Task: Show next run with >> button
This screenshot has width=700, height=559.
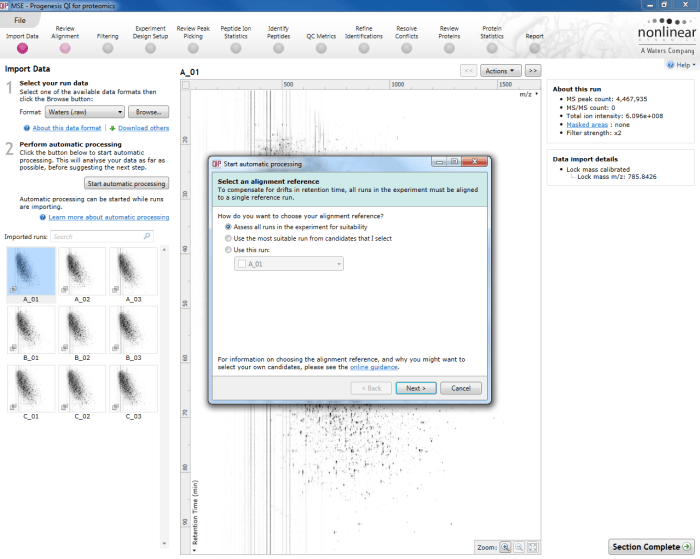Action: pyautogui.click(x=533, y=71)
